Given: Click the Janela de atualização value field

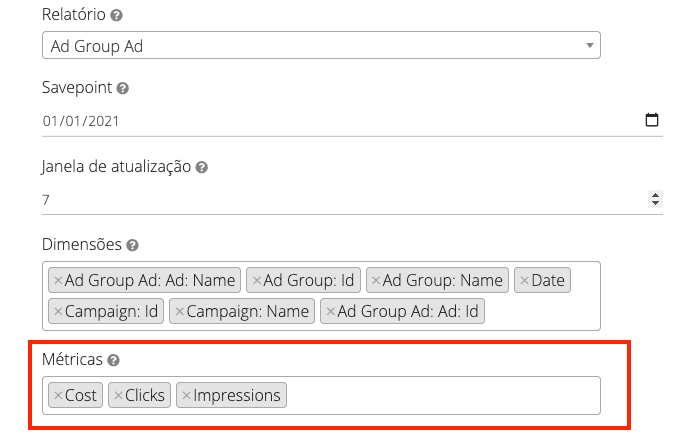Looking at the screenshot, I should (x=300, y=200).
